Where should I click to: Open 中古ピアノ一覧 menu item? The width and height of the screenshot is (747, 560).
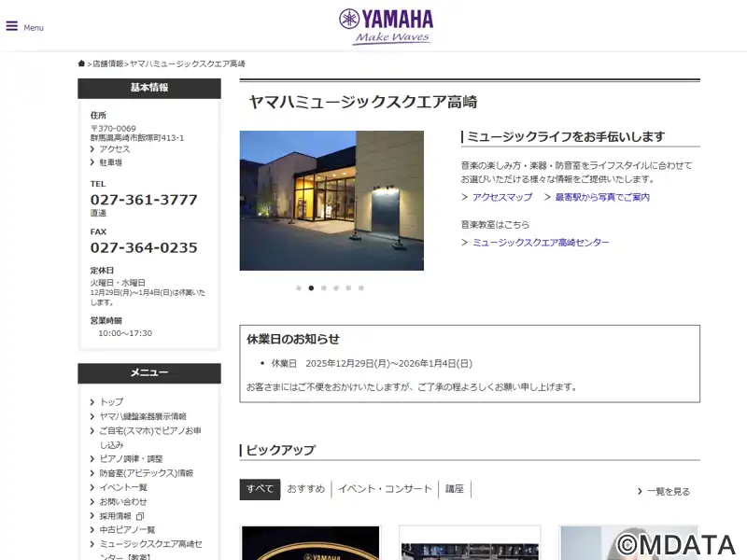tap(127, 529)
